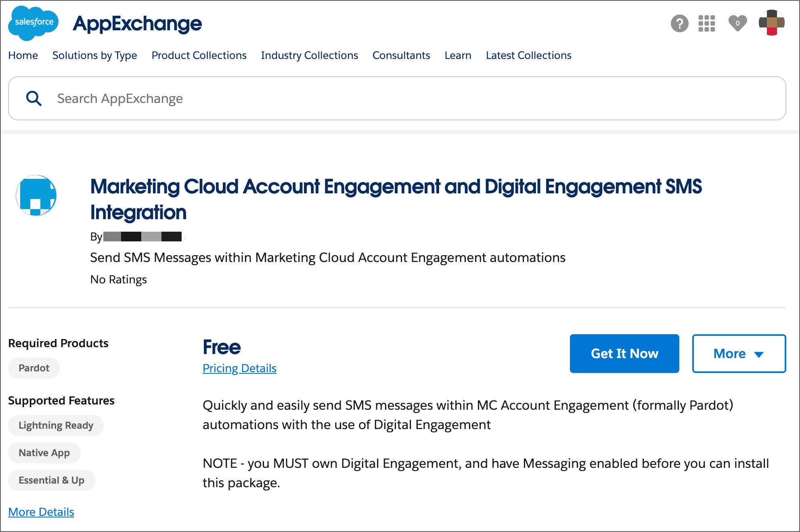Click the grid apps menu icon
This screenshot has height=532, width=800.
point(708,24)
